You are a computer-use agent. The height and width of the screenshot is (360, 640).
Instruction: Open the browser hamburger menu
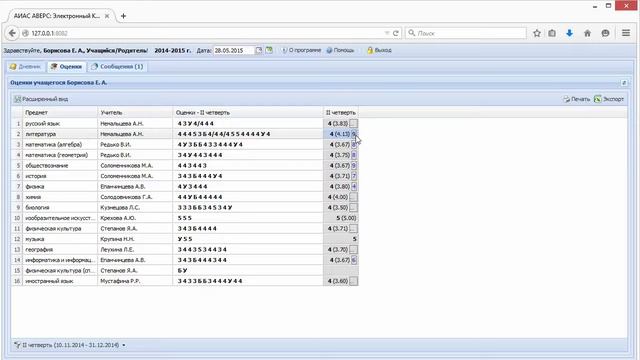pos(626,33)
